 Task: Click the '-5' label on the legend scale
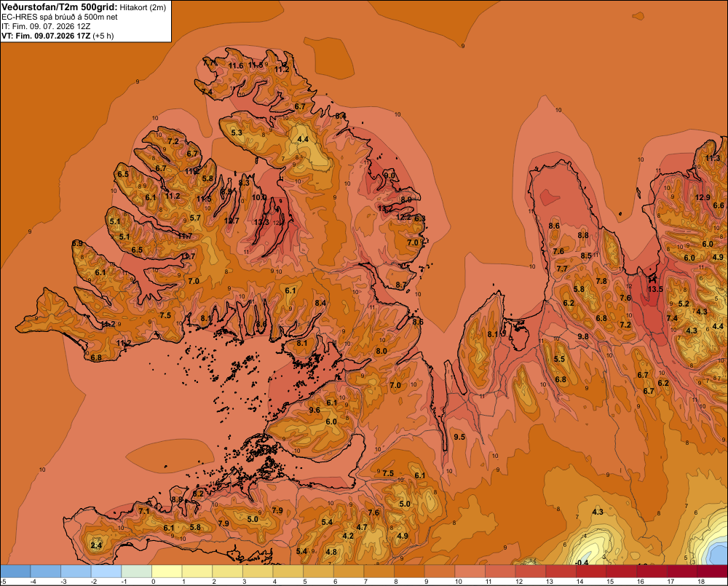3,582
